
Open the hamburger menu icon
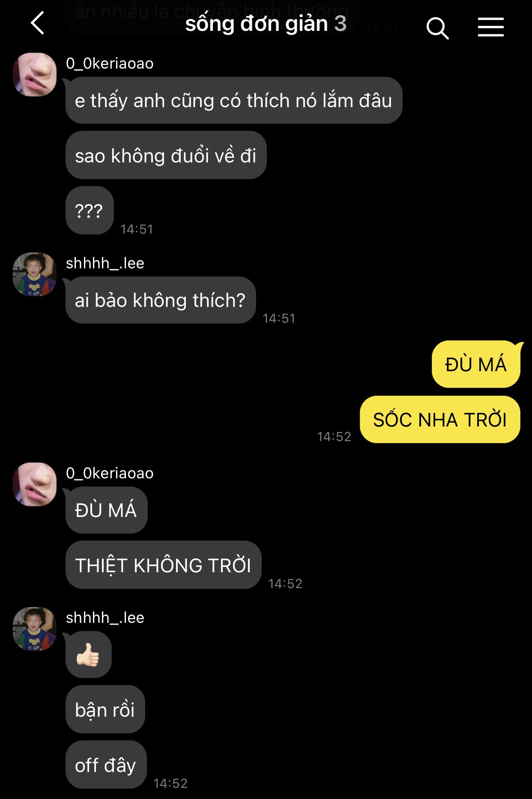491,27
